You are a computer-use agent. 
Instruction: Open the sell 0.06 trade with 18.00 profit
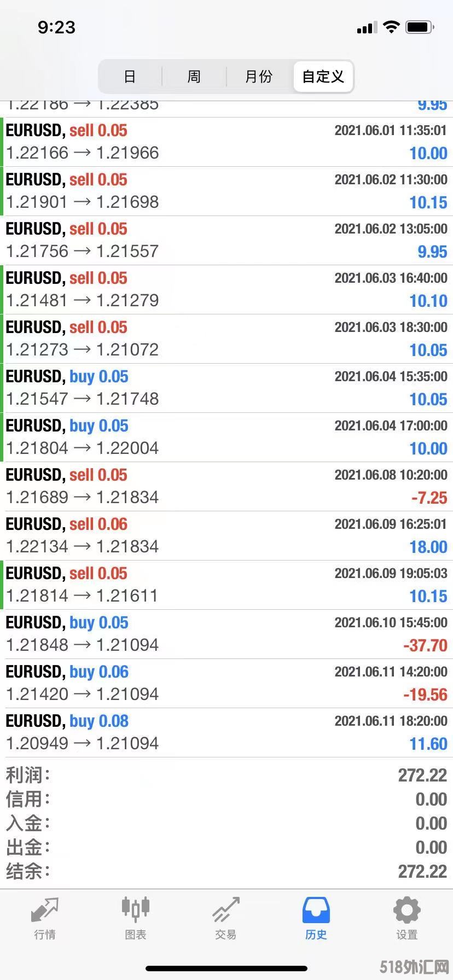click(226, 535)
